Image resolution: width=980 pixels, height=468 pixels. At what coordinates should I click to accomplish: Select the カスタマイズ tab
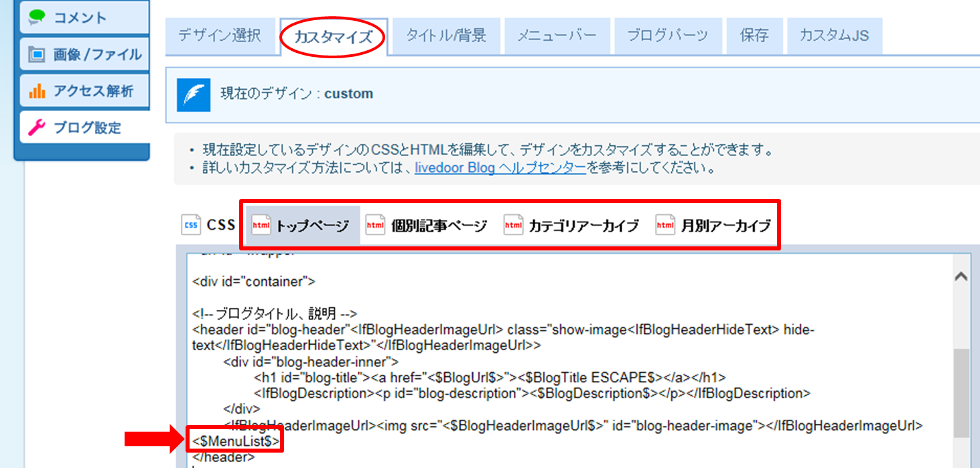(x=333, y=37)
